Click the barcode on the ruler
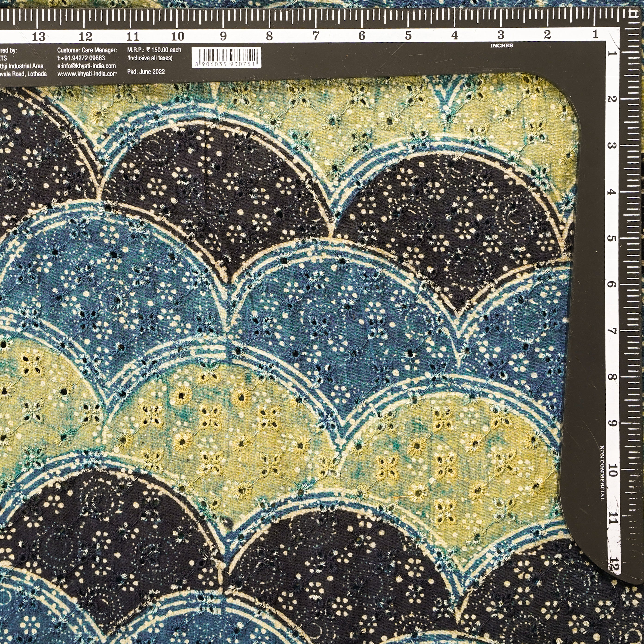644x644 pixels. (226, 57)
